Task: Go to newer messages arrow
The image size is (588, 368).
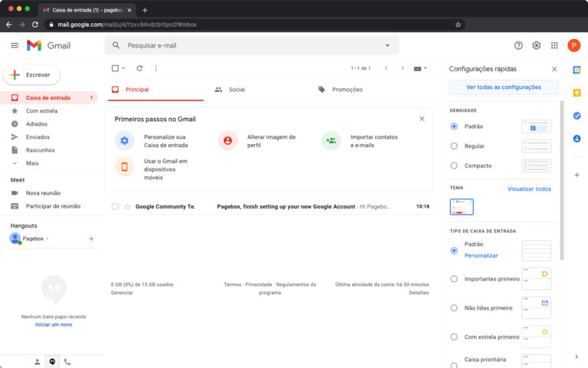Action: tap(386, 68)
